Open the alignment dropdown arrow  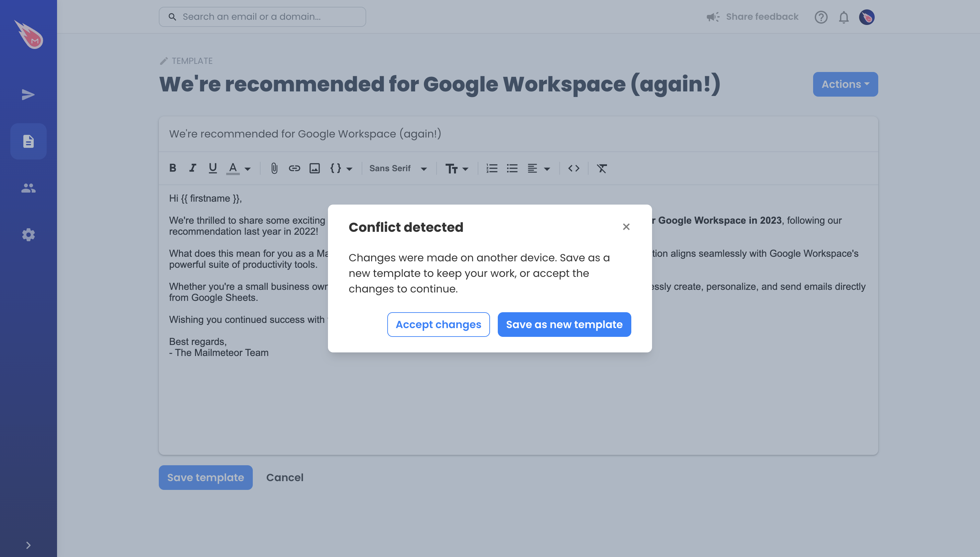[547, 169]
